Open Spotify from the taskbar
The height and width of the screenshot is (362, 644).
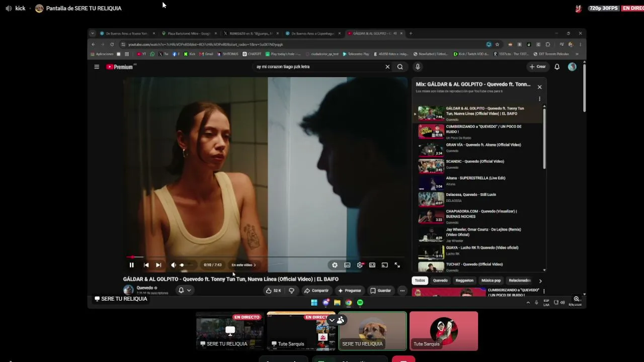[x=360, y=303]
